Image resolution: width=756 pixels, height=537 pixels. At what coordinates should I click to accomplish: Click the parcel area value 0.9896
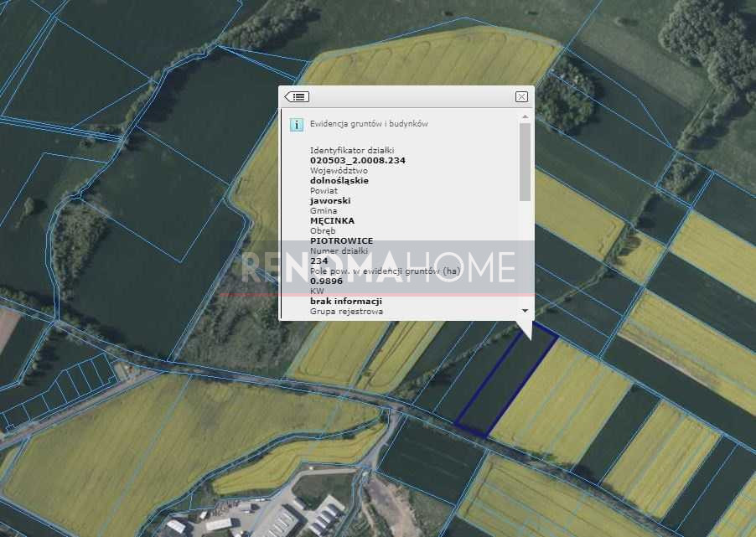coord(327,281)
